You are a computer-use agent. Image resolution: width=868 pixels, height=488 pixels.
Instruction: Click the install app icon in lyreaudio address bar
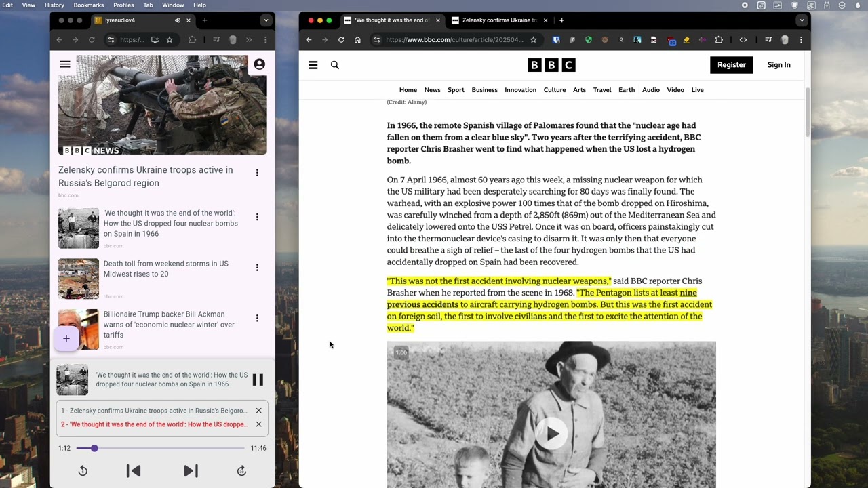tap(155, 40)
